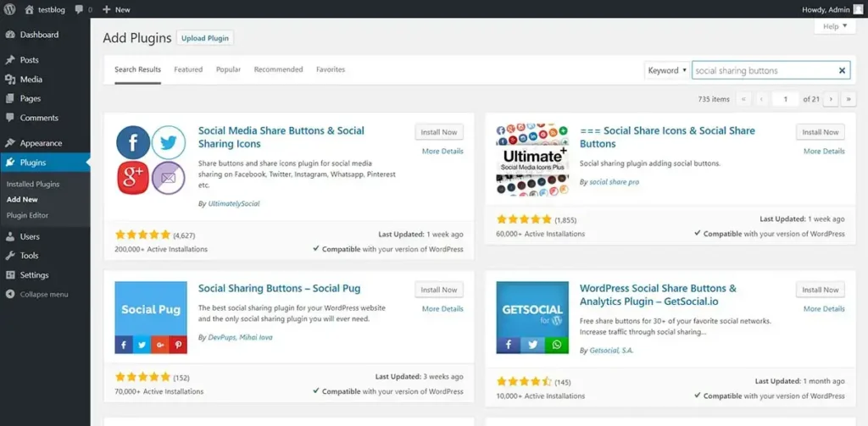
Task: Select Add New in the Plugins submenu
Action: pos(22,200)
